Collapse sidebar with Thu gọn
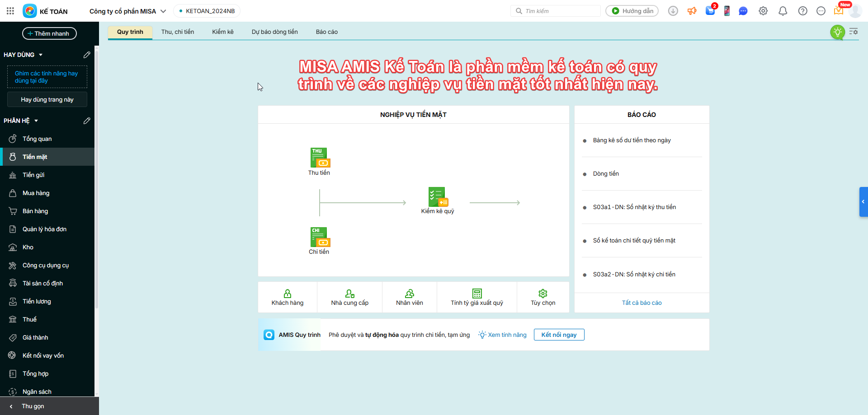This screenshot has height=415, width=868. [x=49, y=406]
